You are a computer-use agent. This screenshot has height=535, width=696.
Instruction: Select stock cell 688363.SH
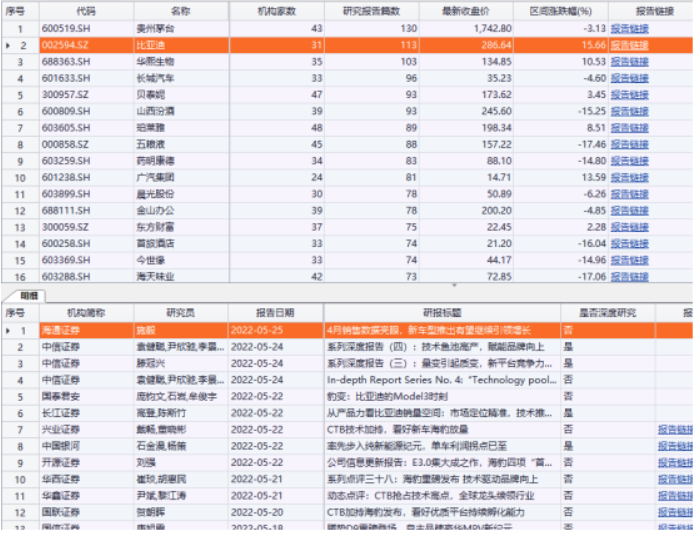[x=87, y=62]
